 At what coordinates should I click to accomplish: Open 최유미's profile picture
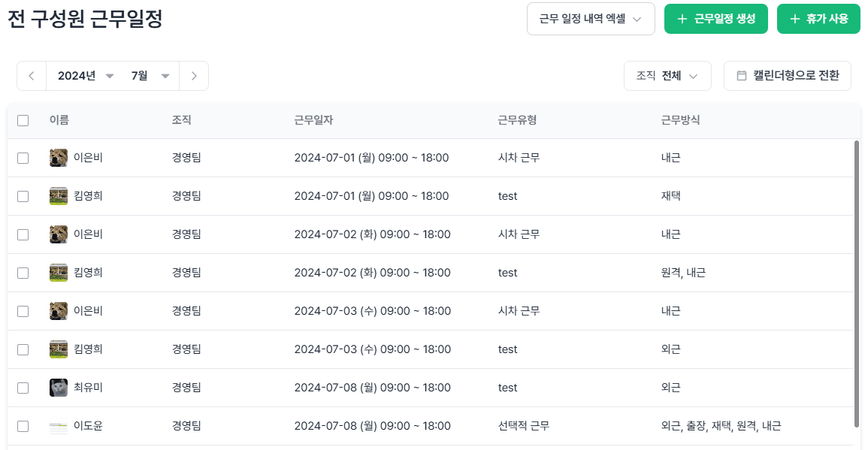(58, 387)
